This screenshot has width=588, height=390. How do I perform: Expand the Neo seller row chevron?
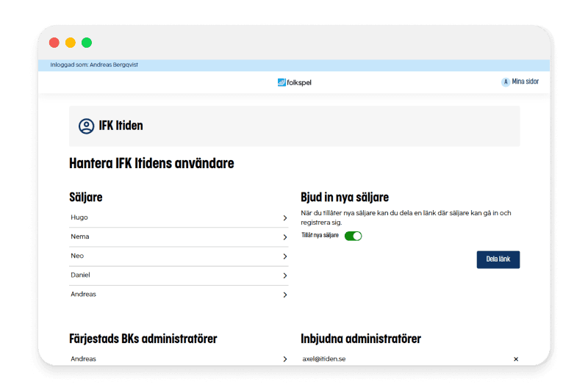285,256
